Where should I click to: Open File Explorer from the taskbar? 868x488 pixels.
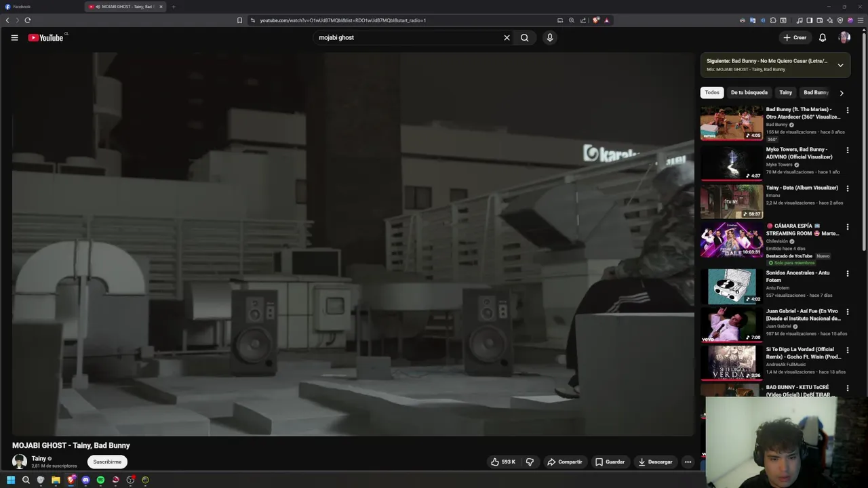point(56,480)
